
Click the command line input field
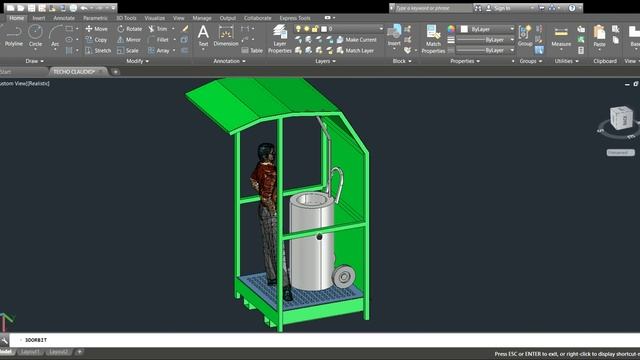(324, 340)
